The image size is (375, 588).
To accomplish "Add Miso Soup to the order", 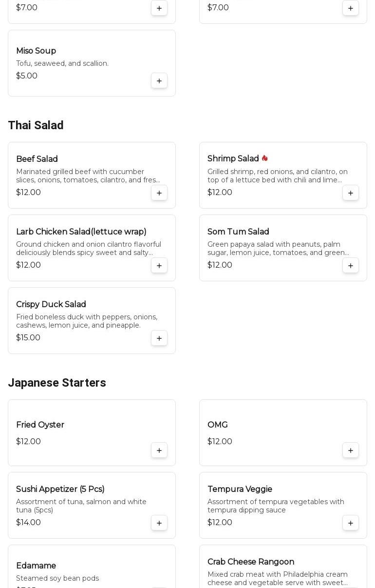I will [159, 81].
